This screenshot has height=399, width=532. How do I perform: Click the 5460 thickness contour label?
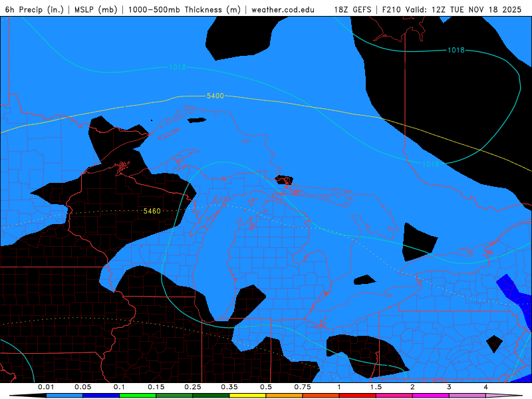click(152, 211)
